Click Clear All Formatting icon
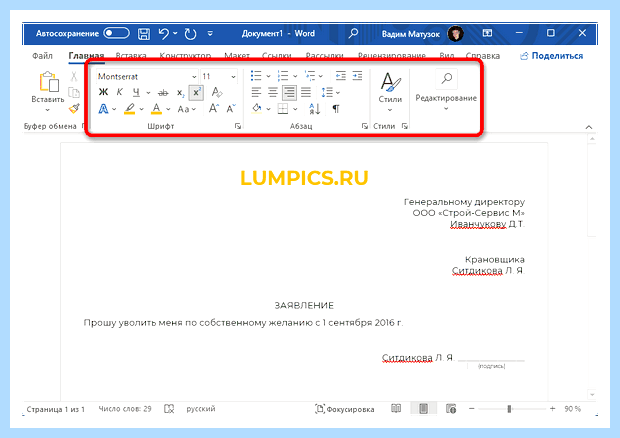 click(x=217, y=93)
